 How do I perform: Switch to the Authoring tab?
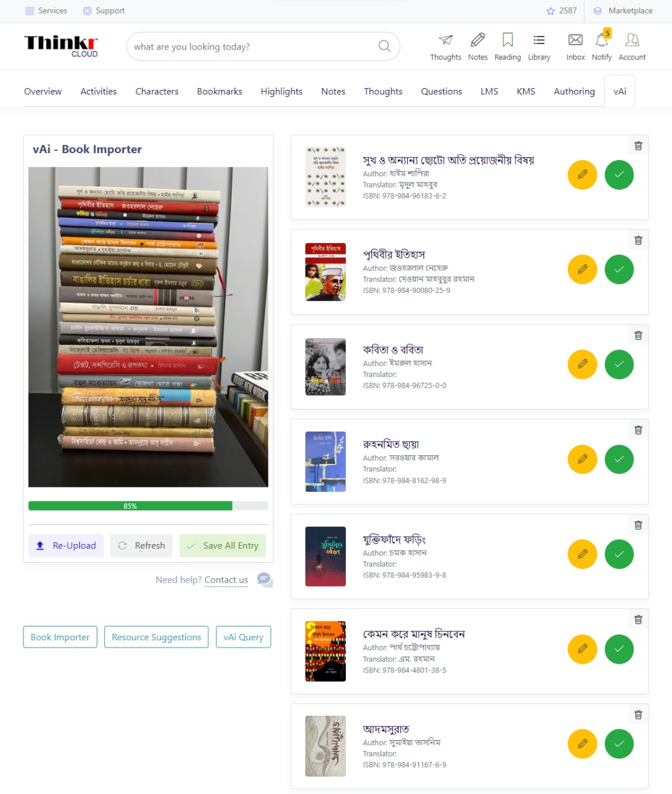(x=574, y=91)
